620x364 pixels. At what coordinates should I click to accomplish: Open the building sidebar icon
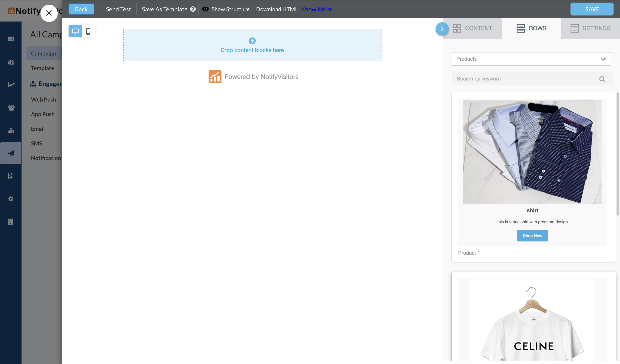[x=11, y=221]
